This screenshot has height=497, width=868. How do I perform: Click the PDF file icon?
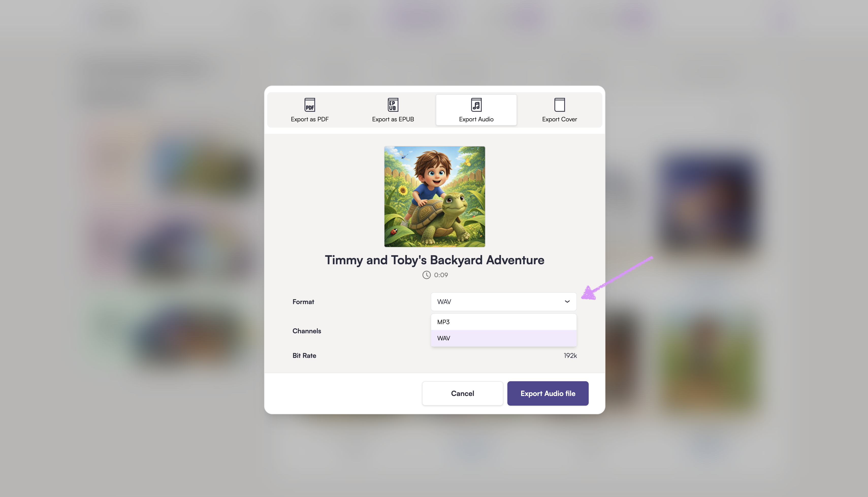click(x=309, y=105)
